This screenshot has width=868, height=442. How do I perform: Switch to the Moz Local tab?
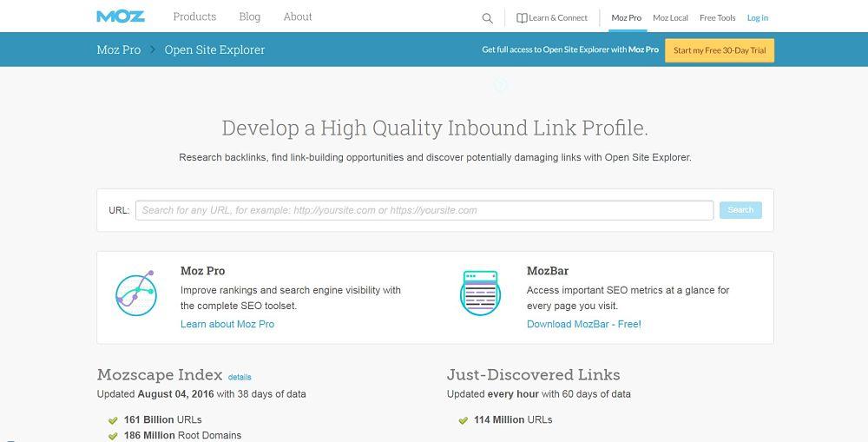pos(670,17)
